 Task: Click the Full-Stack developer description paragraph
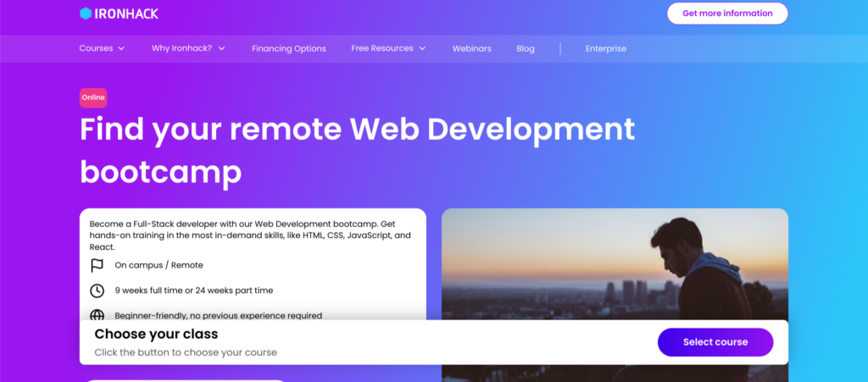pos(250,235)
